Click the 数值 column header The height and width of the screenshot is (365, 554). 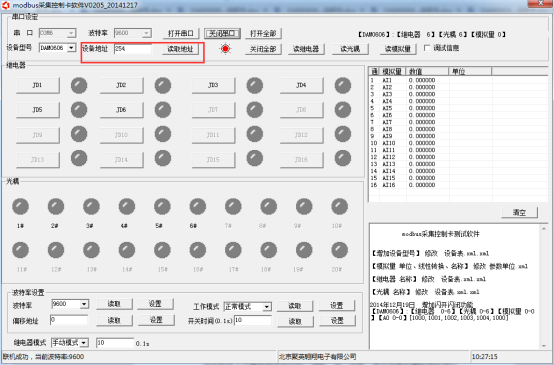427,72
